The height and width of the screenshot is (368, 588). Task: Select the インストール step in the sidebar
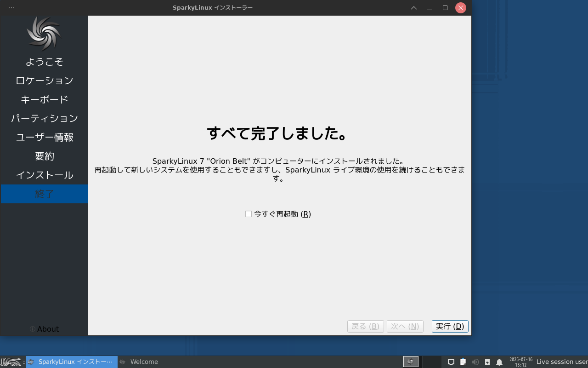click(45, 175)
